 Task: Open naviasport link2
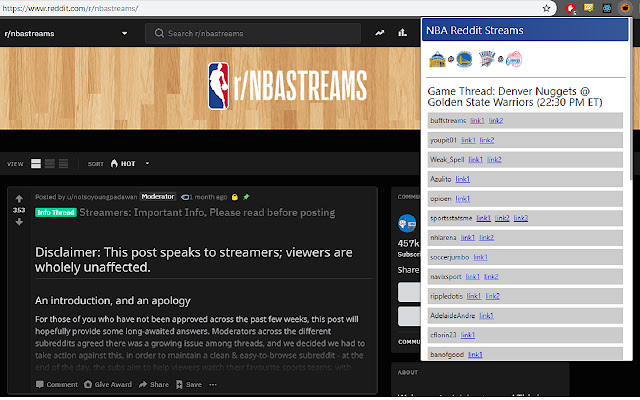(491, 277)
